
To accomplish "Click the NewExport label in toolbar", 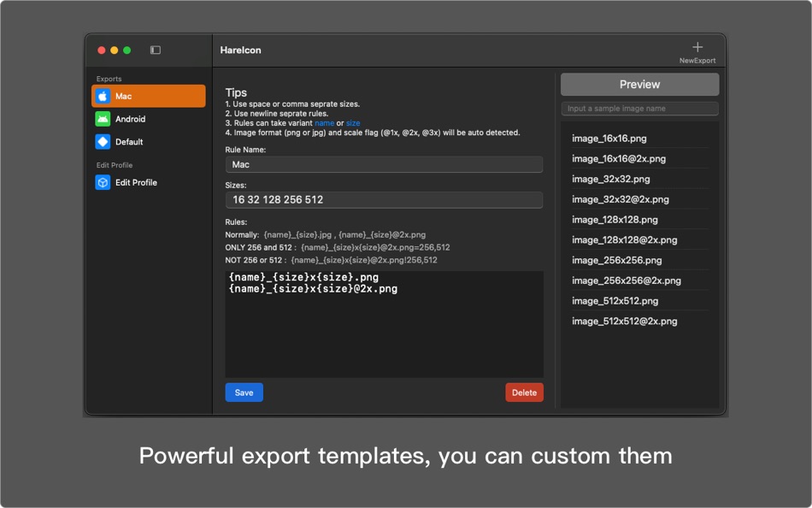I will coord(697,61).
